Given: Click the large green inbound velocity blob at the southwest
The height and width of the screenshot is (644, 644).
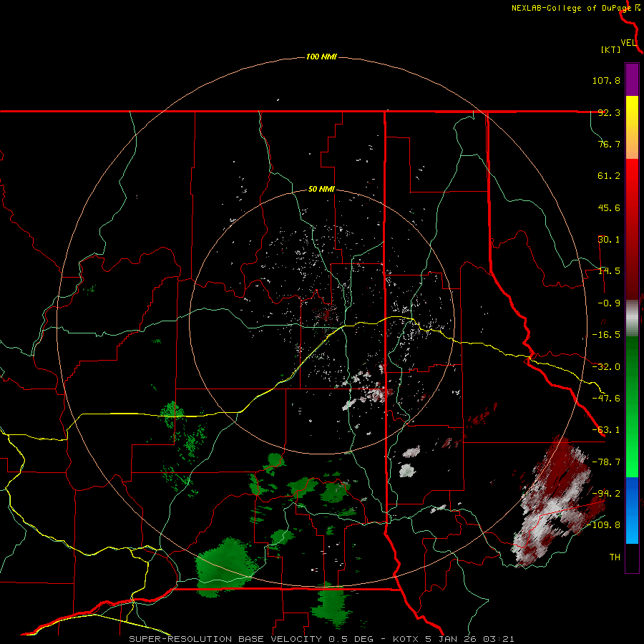Looking at the screenshot, I should (225, 566).
